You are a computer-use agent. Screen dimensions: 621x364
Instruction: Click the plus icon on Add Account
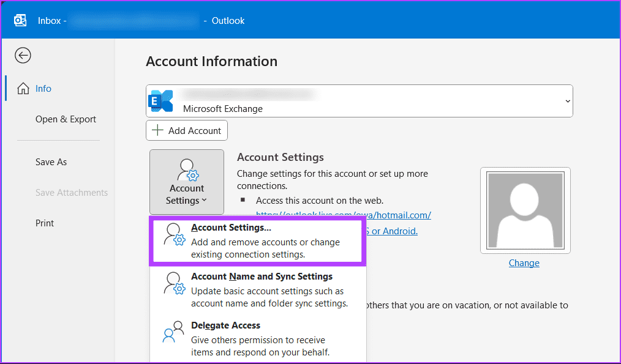pos(157,130)
